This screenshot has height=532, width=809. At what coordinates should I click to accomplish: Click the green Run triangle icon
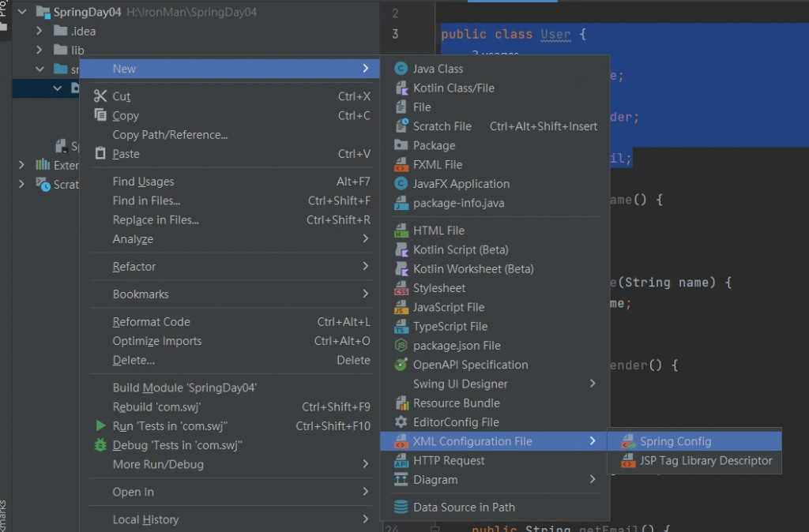(x=100, y=425)
